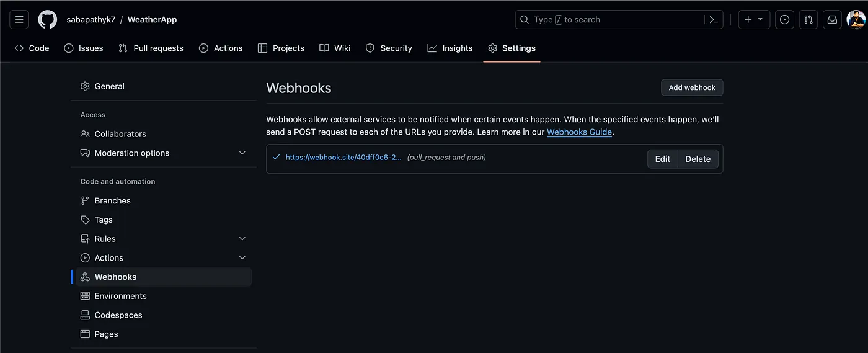Click the search magnifier icon
The height and width of the screenshot is (353, 868).
[x=525, y=20]
